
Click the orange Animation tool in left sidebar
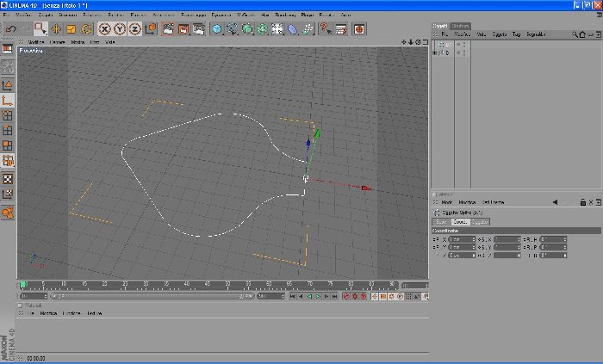click(7, 213)
